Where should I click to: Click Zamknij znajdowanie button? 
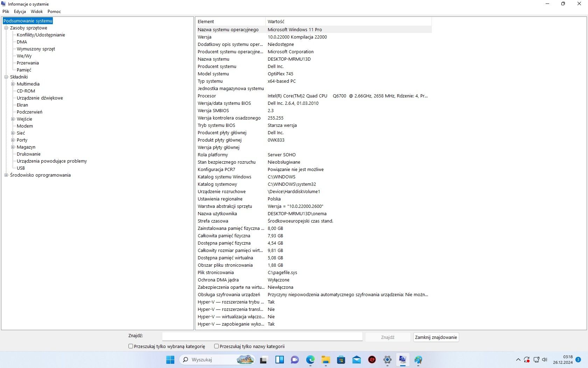tap(436, 337)
